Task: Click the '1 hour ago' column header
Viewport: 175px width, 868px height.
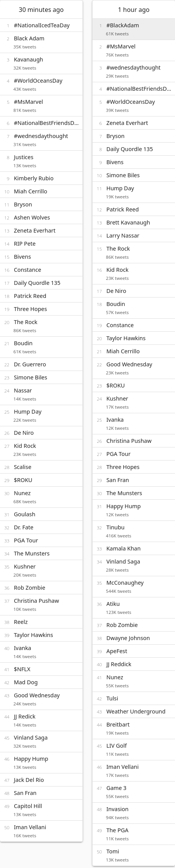Action: pos(134,10)
